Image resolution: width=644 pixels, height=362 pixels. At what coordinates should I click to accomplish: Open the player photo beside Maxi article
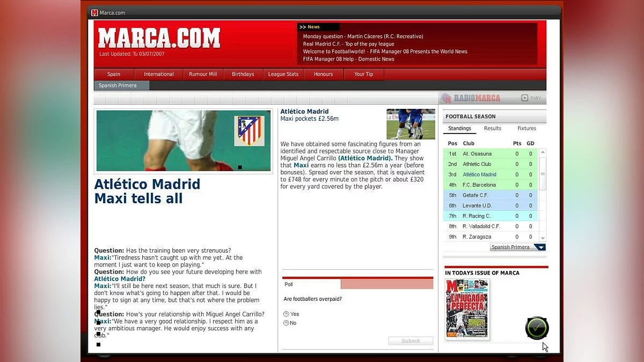411,124
